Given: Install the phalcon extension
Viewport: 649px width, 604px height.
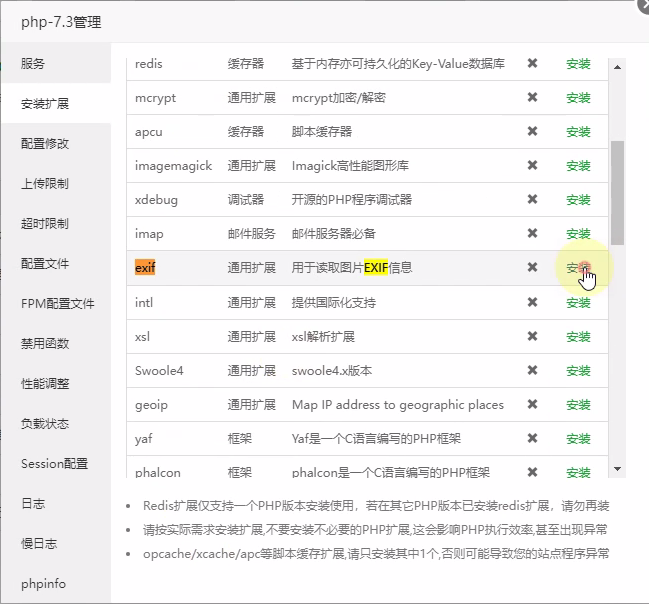Looking at the screenshot, I should click(x=578, y=472).
